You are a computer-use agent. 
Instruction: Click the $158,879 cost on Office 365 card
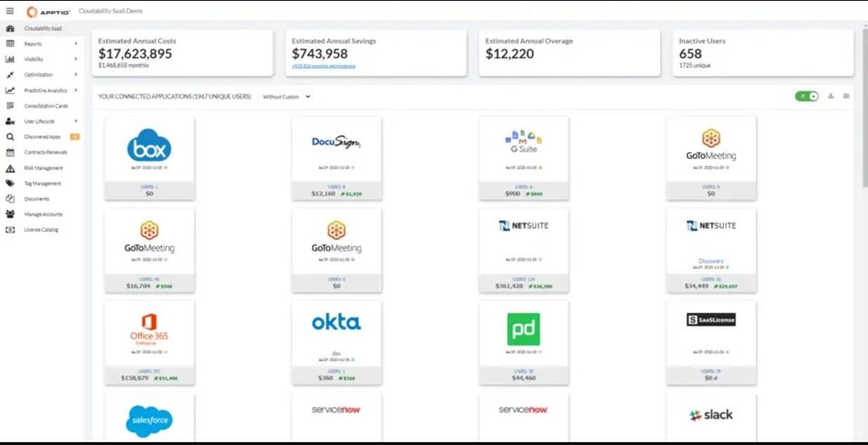click(135, 378)
